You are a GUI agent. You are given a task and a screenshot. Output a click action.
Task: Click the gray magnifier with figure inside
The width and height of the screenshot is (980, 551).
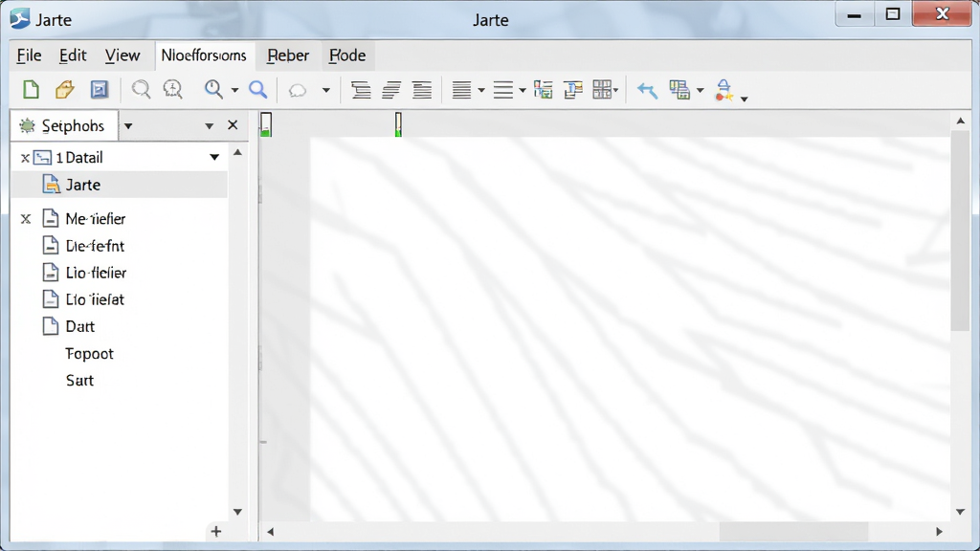(172, 90)
